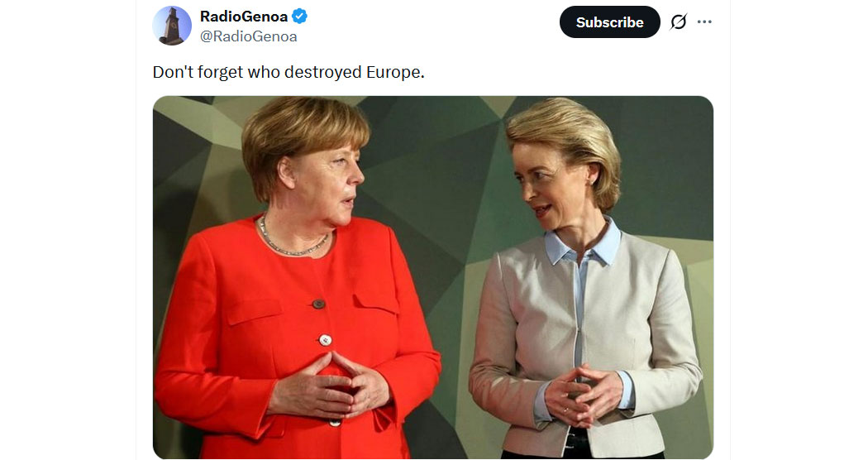The height and width of the screenshot is (460, 868).
Task: Click the light blue collar in the photo
Action: click(x=582, y=244)
